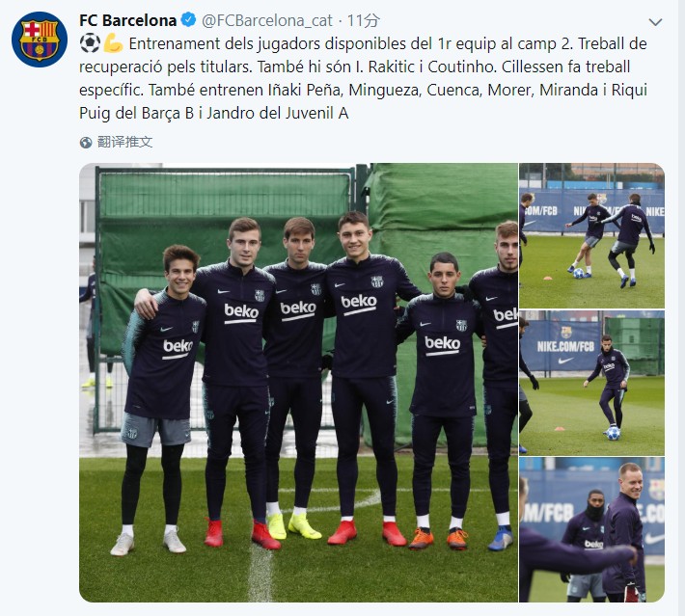
Task: Click the tweet text starting with Entrenament
Action: 363,79
